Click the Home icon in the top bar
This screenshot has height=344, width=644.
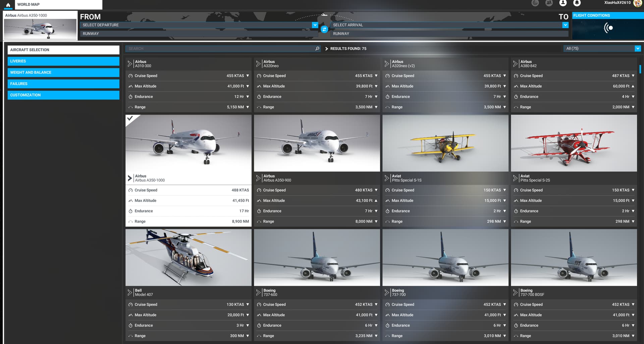pyautogui.click(x=8, y=5)
